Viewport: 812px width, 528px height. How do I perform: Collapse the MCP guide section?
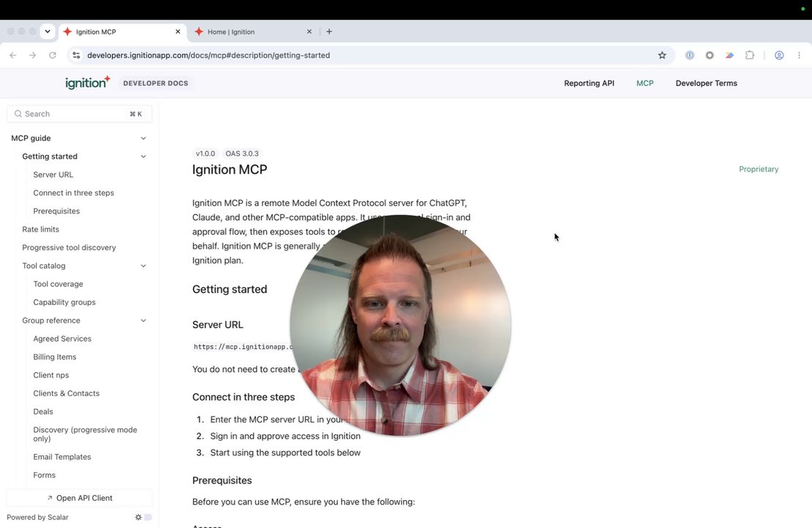144,138
